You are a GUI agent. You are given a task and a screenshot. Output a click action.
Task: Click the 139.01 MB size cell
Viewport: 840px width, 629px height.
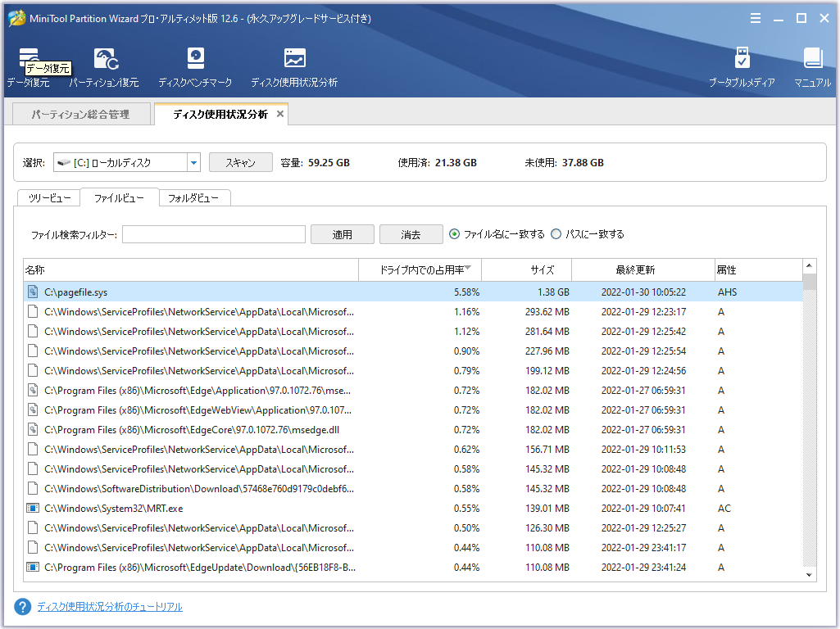[x=547, y=508]
